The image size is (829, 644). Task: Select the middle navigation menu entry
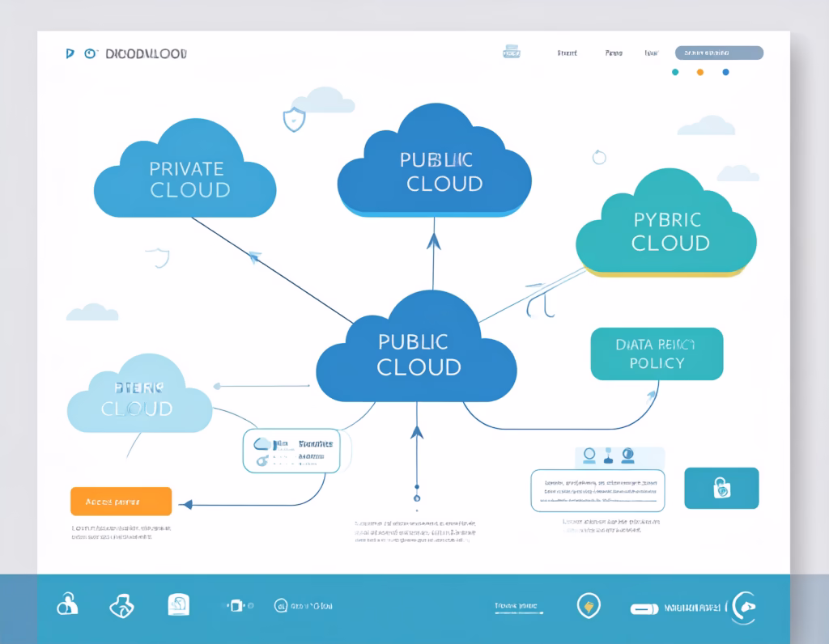click(x=614, y=53)
